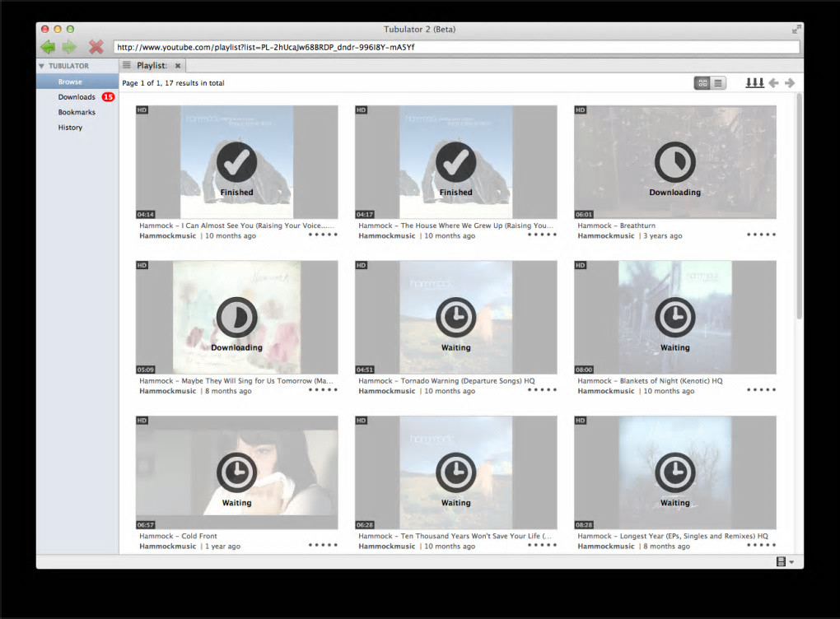Click the green back arrow
The height and width of the screenshot is (619, 840).
point(49,47)
